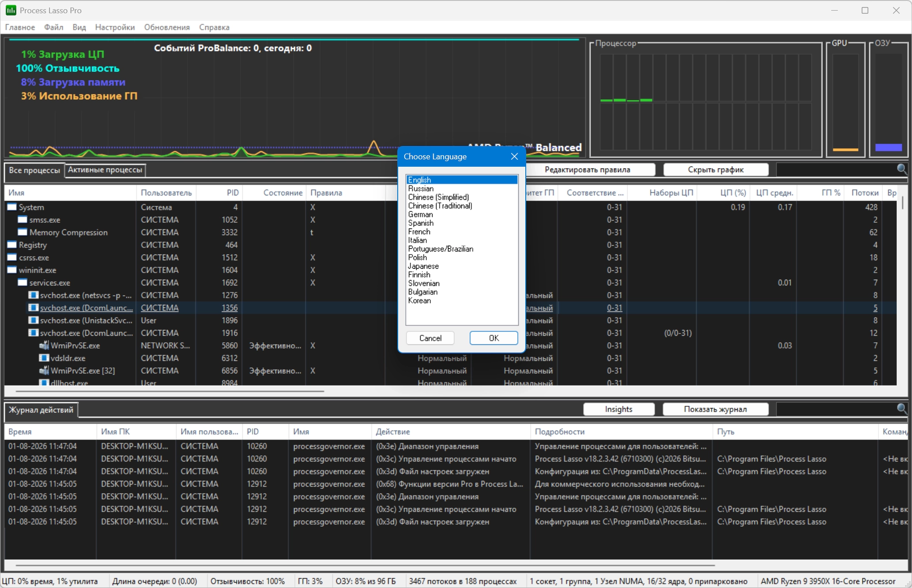Sort log by Время column header
Image resolution: width=912 pixels, height=588 pixels.
[x=50, y=432]
